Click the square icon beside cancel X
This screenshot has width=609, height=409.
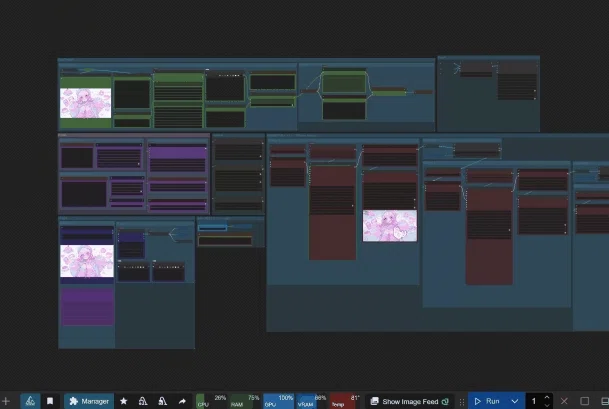point(585,401)
